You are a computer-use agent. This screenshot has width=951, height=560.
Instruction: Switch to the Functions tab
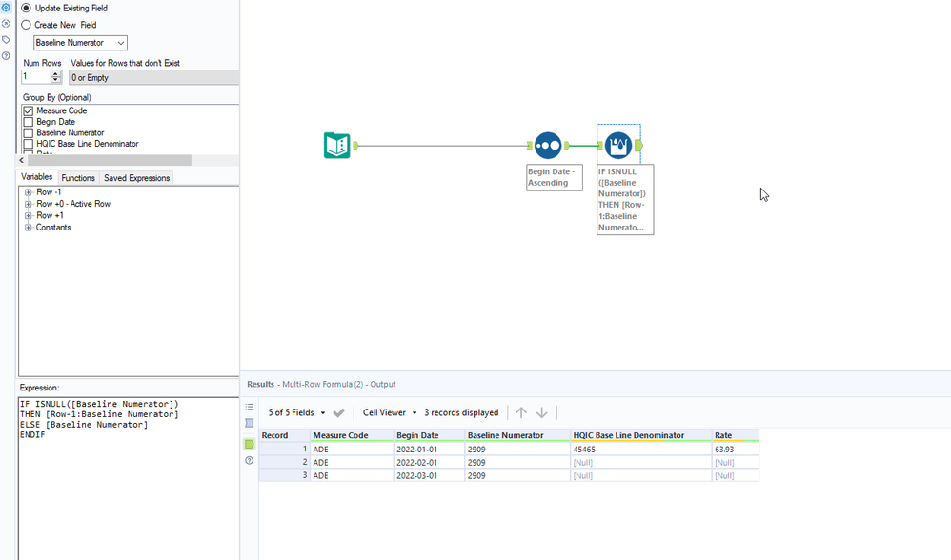click(78, 178)
